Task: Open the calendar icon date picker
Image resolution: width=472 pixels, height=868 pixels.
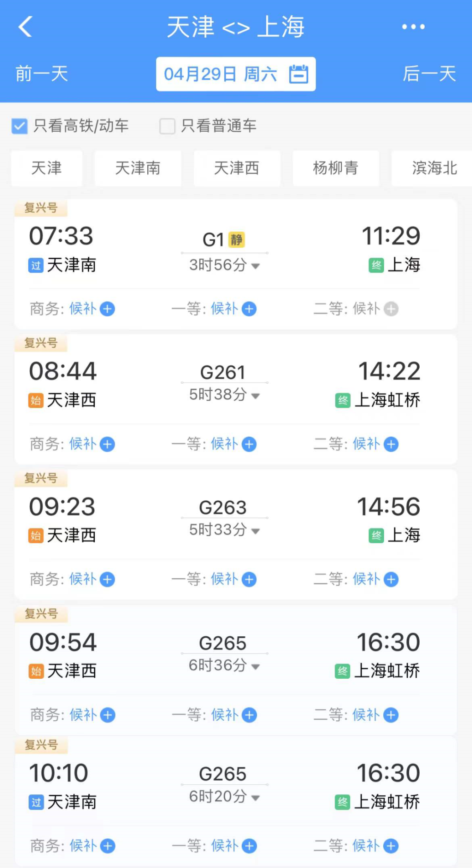Action: pyautogui.click(x=299, y=74)
